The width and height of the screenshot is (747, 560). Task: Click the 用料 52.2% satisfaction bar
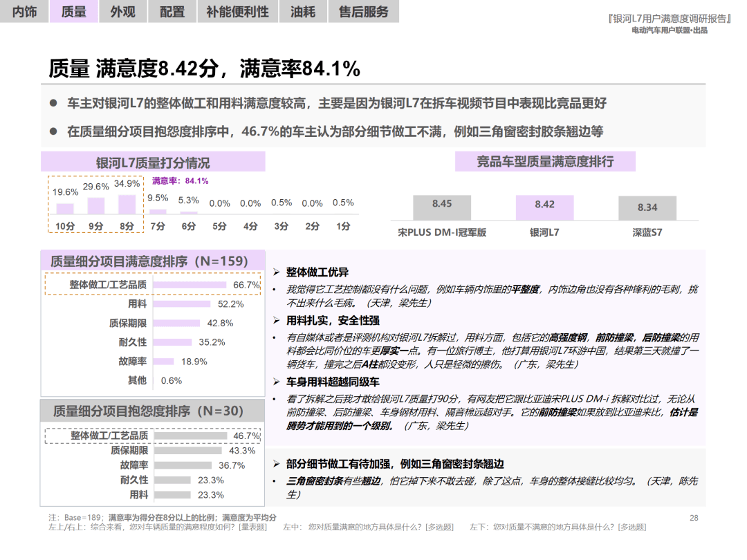point(182,304)
